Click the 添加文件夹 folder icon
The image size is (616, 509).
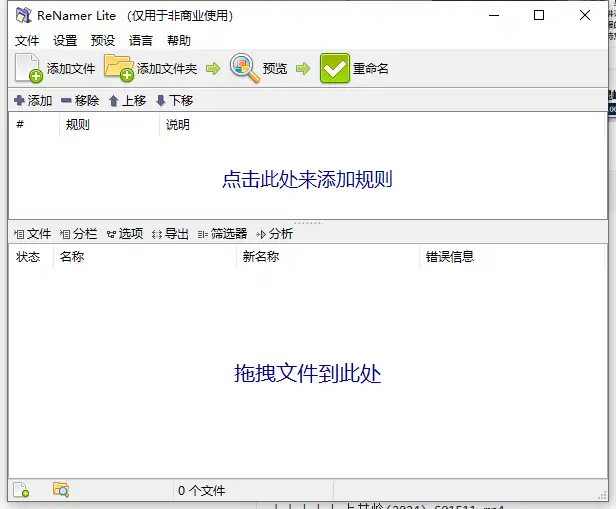pos(119,68)
